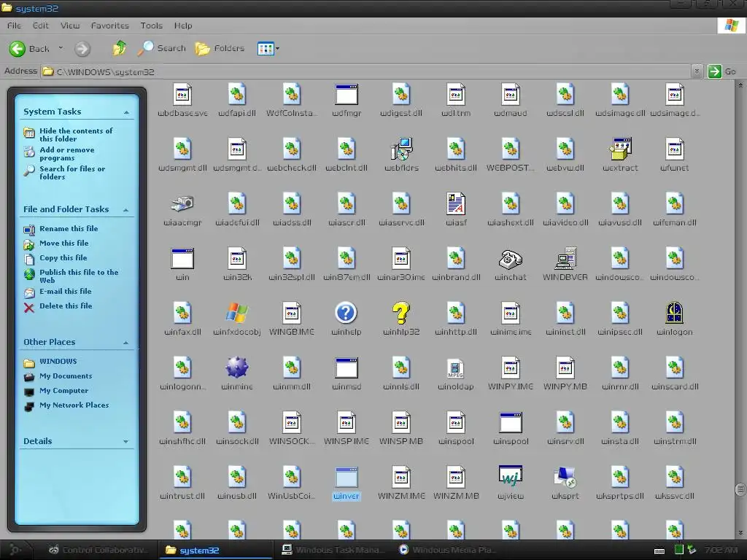Image resolution: width=747 pixels, height=560 pixels.
Task: Select the webfldrs installer icon
Action: (x=401, y=149)
